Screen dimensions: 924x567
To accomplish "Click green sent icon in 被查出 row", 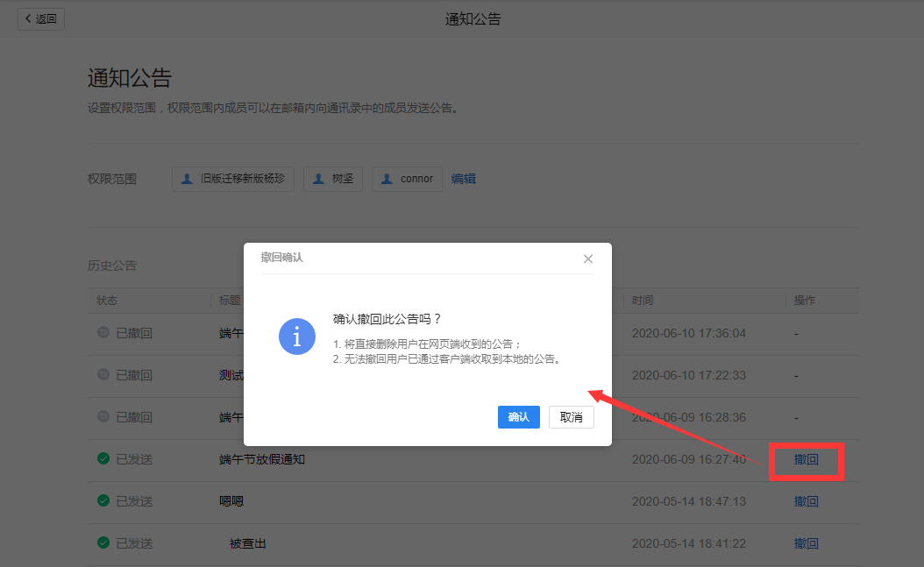I will click(x=103, y=543).
